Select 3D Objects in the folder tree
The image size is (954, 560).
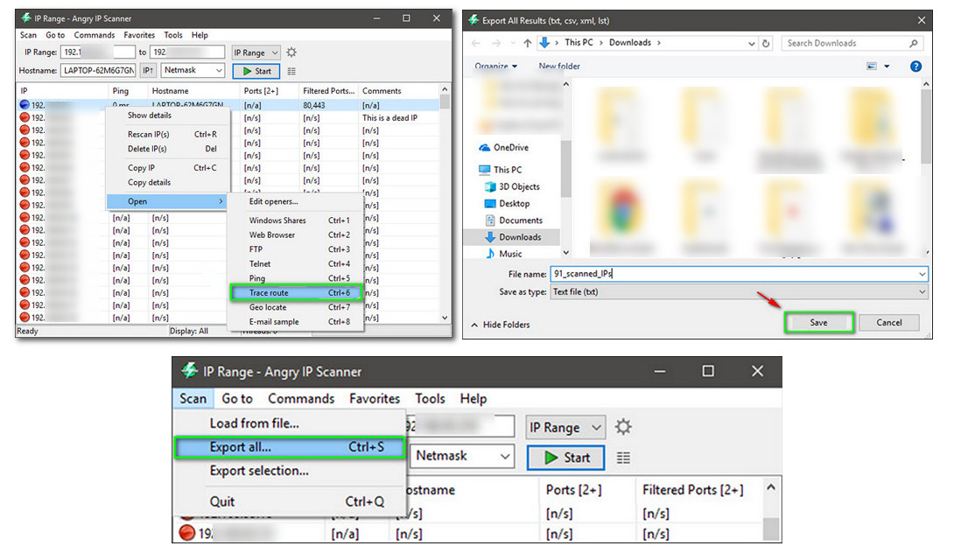(518, 186)
